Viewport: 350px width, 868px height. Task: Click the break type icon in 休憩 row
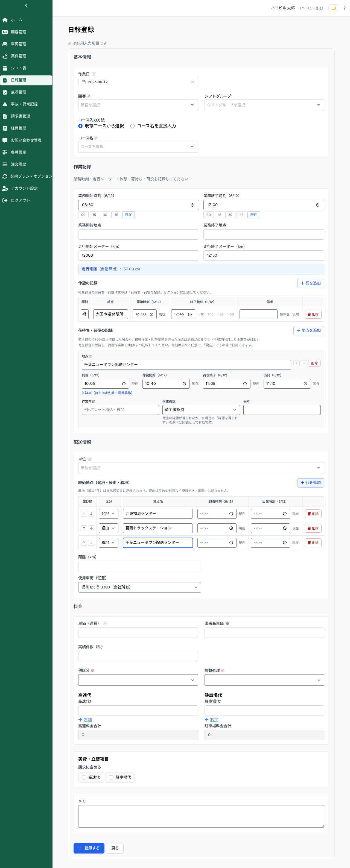pyautogui.click(x=85, y=314)
